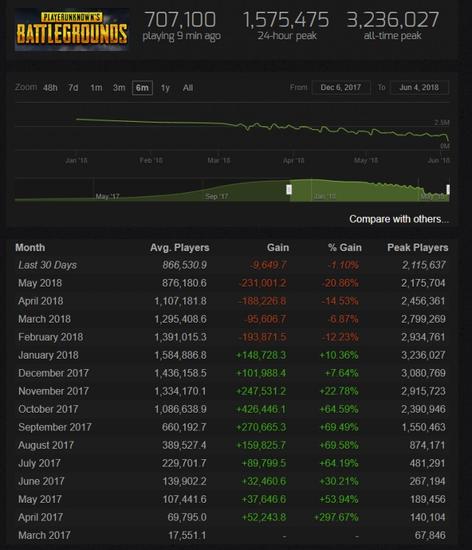Select the February 2018 row label

click(50, 337)
